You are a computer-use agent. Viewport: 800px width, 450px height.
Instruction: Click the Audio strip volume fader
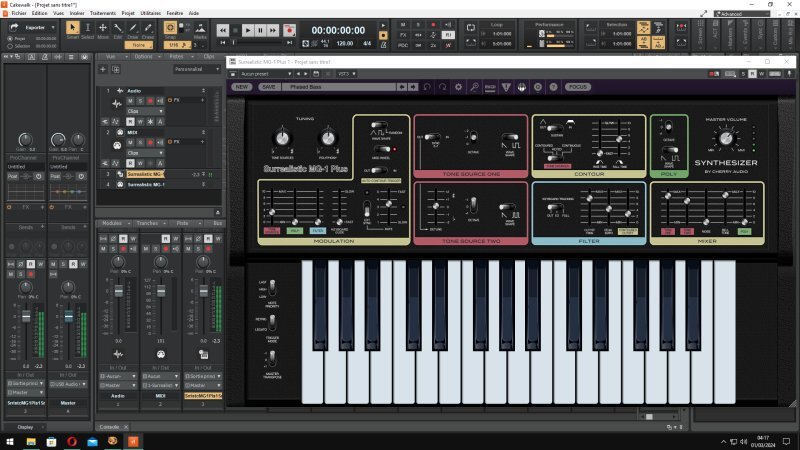tap(118, 291)
